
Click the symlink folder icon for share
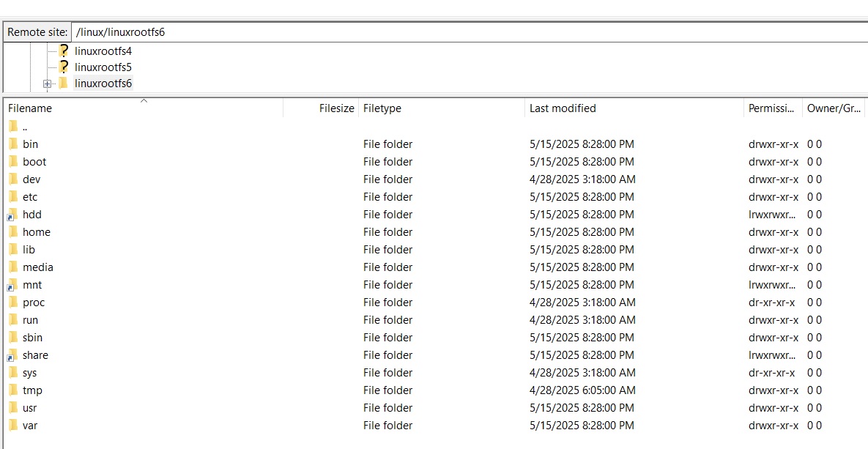[12, 355]
